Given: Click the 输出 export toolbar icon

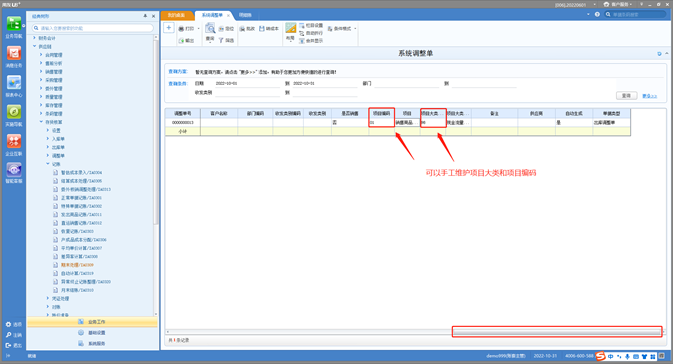Looking at the screenshot, I should [181, 40].
